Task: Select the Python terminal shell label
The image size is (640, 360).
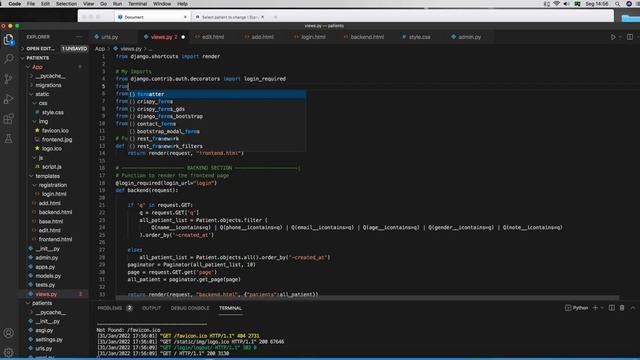Action: 577,308
